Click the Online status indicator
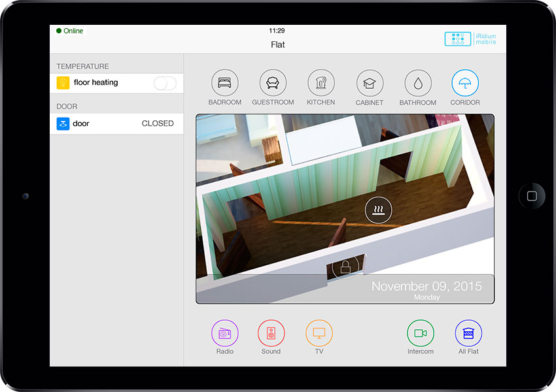 (70, 31)
